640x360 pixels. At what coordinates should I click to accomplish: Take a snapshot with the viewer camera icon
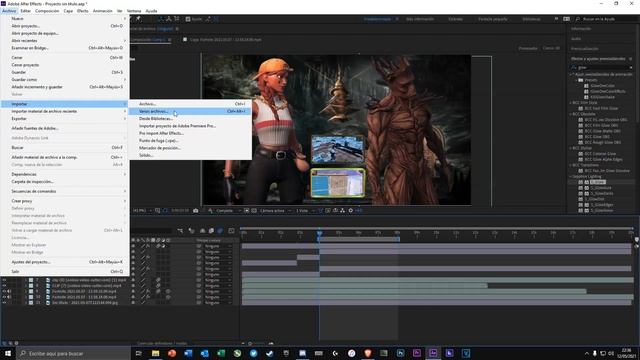196,211
